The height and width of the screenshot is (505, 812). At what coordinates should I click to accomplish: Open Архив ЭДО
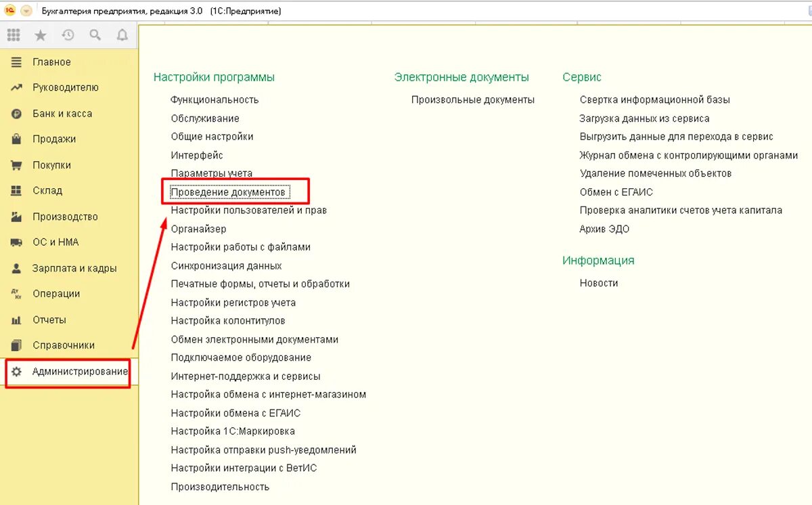[x=604, y=229]
